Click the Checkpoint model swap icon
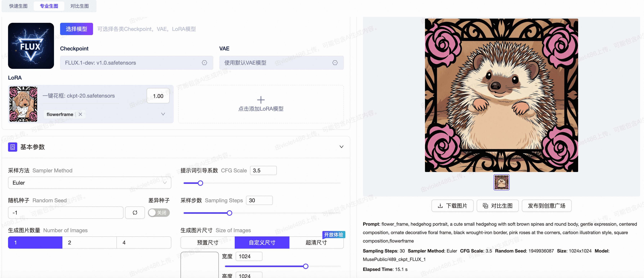 [x=204, y=63]
